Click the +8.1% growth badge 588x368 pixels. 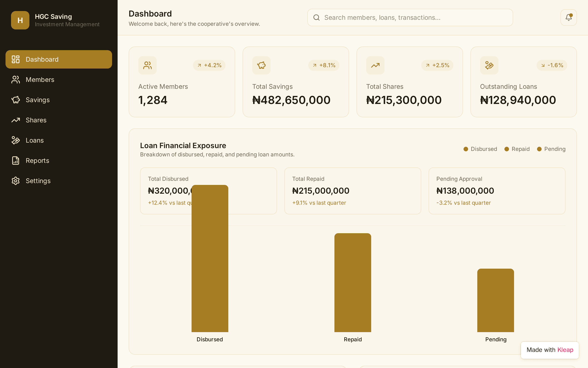324,65
